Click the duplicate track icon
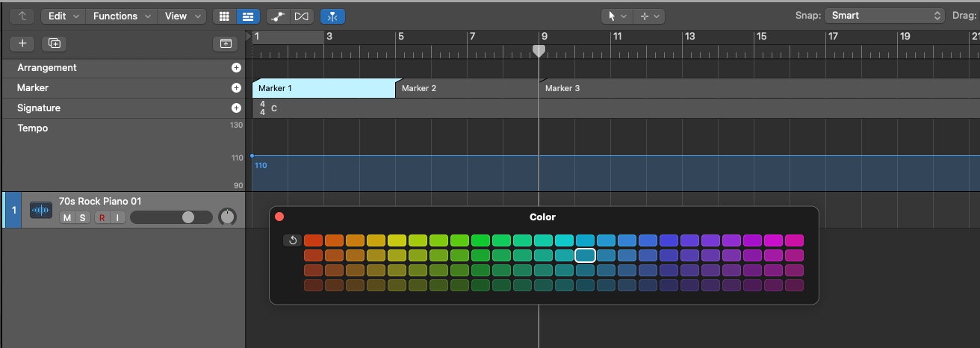The height and width of the screenshot is (348, 980). tap(54, 43)
